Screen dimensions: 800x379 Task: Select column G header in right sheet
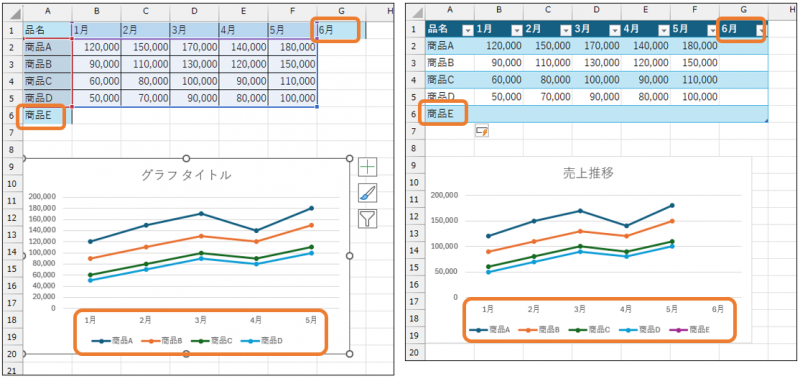(x=743, y=10)
